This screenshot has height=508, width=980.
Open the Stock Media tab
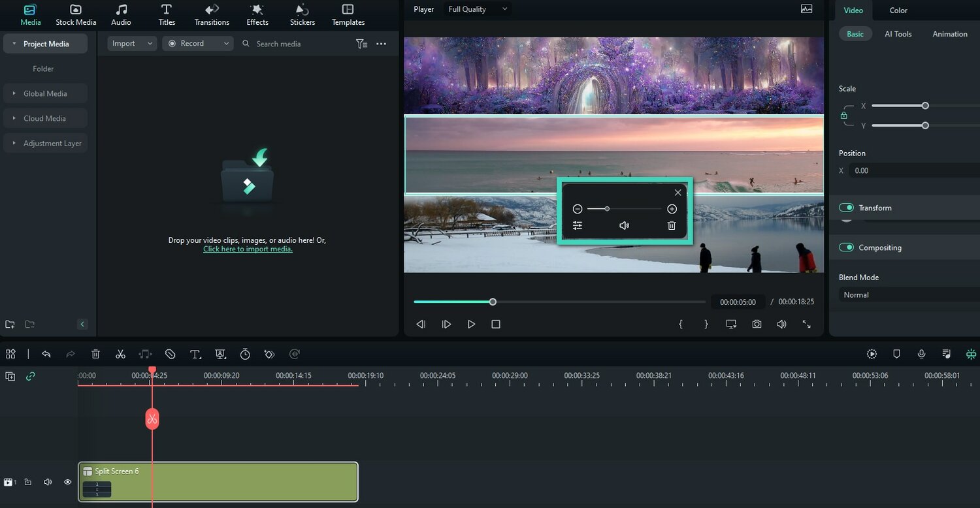click(x=76, y=16)
